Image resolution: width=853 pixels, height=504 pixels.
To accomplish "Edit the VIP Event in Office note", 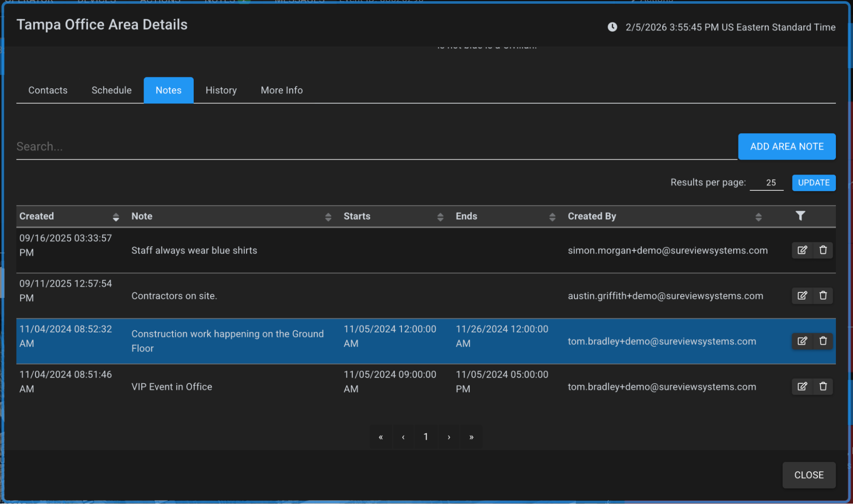I will click(x=802, y=386).
